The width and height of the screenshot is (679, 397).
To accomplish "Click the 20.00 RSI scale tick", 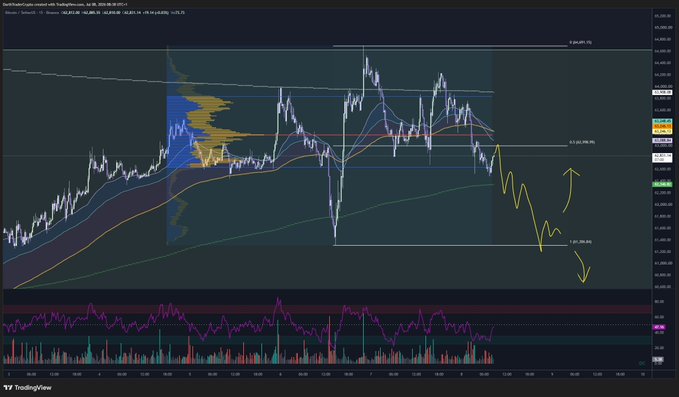I will click(659, 348).
